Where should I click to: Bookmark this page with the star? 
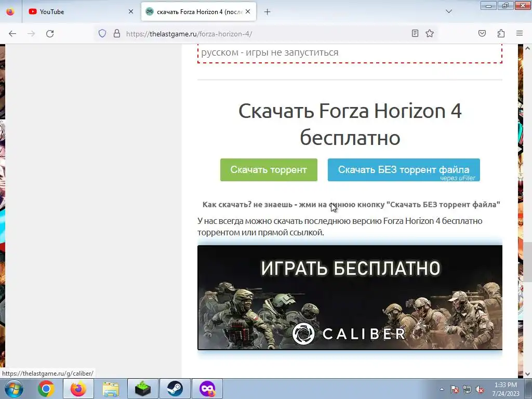(x=430, y=33)
